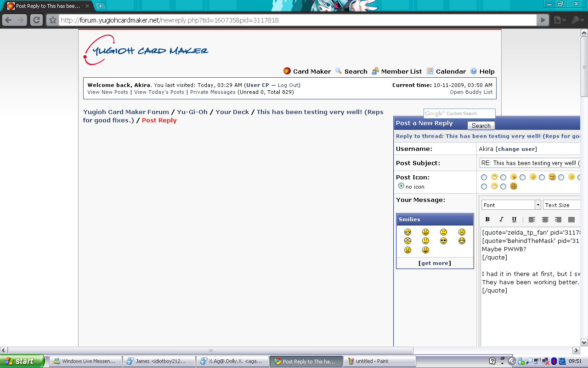Open Chrome wrench settings menu
Image resolution: width=588 pixels, height=368 pixels.
576,20
